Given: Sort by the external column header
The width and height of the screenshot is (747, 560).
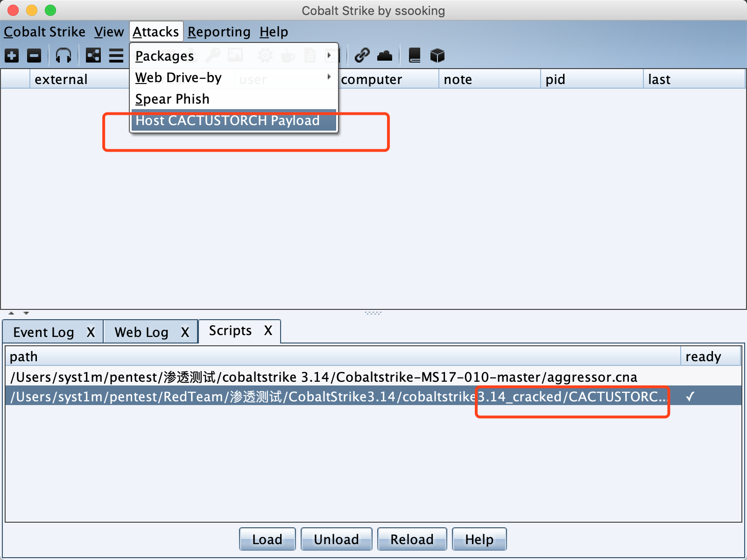Looking at the screenshot, I should (x=79, y=79).
